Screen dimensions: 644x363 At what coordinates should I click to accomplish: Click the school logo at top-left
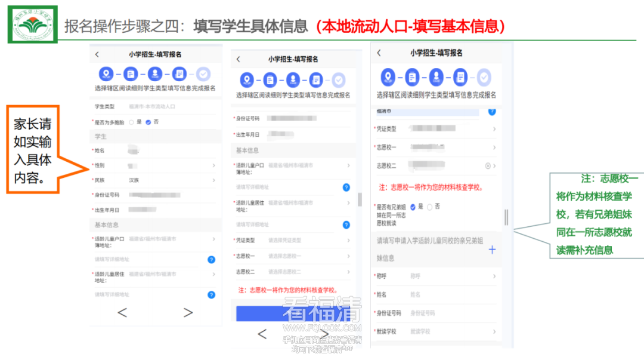(32, 24)
